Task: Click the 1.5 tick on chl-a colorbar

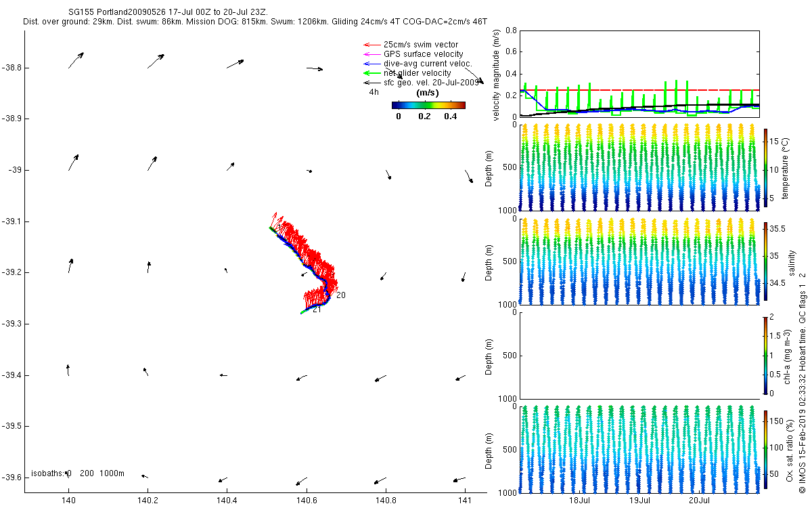Action: point(775,335)
